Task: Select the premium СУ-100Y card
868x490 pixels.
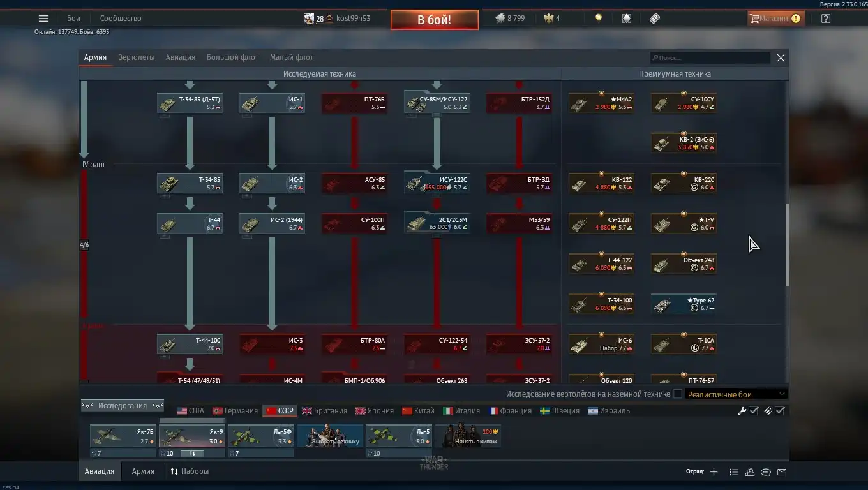Action: click(684, 103)
